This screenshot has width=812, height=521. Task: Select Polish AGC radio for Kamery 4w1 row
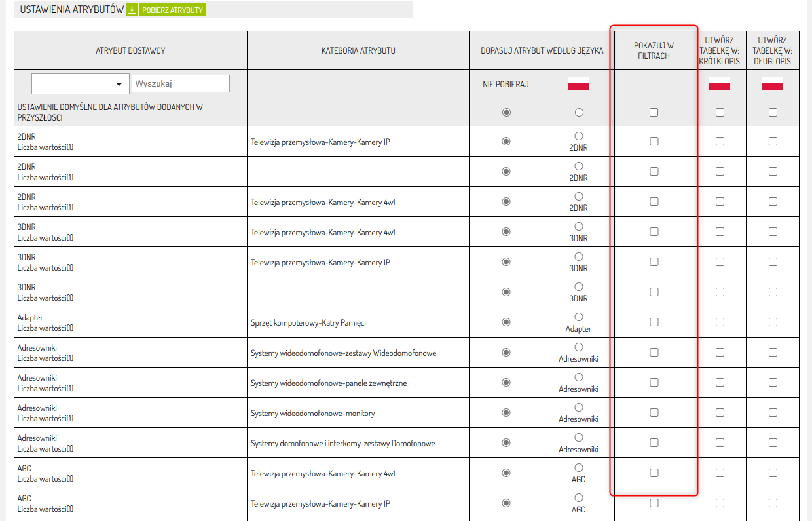pos(578,467)
